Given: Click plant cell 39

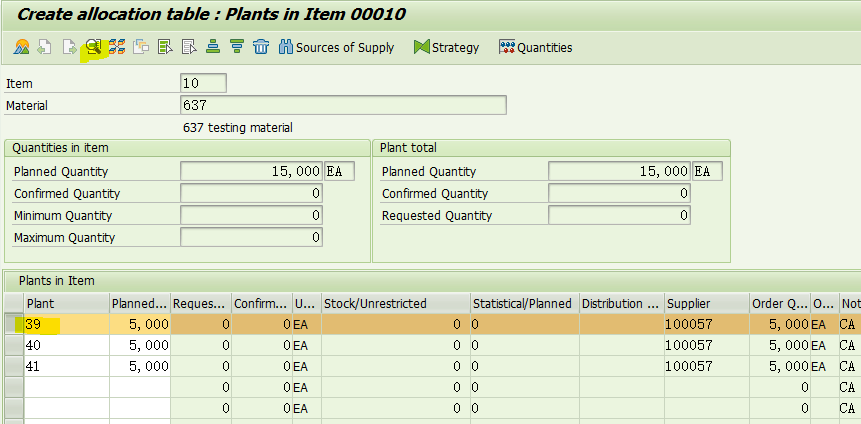Looking at the screenshot, I should click(67, 324).
